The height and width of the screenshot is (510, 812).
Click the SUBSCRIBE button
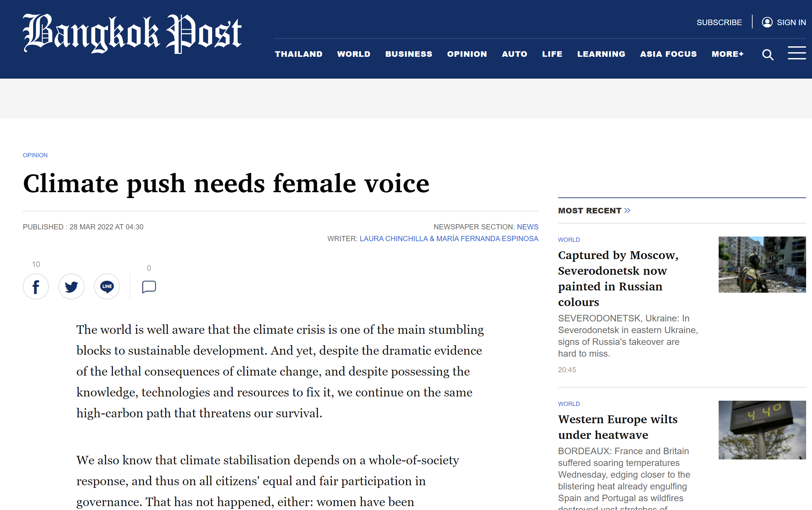(x=719, y=22)
